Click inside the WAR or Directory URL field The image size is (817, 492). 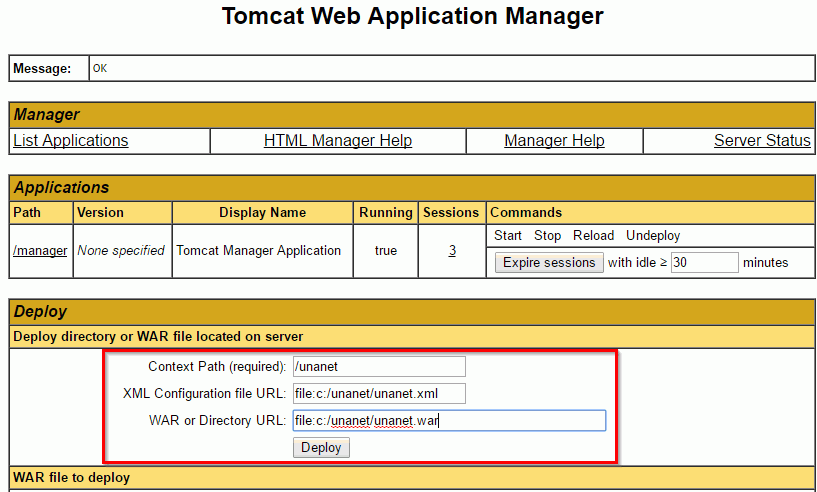(x=448, y=420)
